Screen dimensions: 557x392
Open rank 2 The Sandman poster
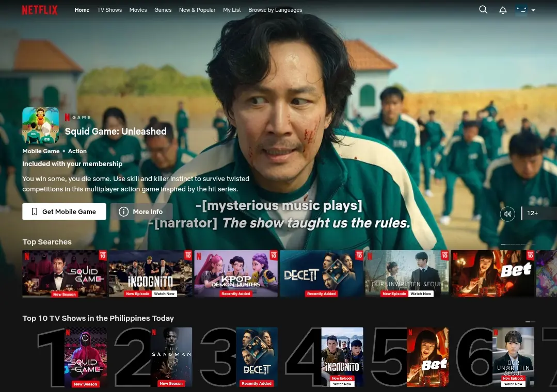[x=171, y=357]
